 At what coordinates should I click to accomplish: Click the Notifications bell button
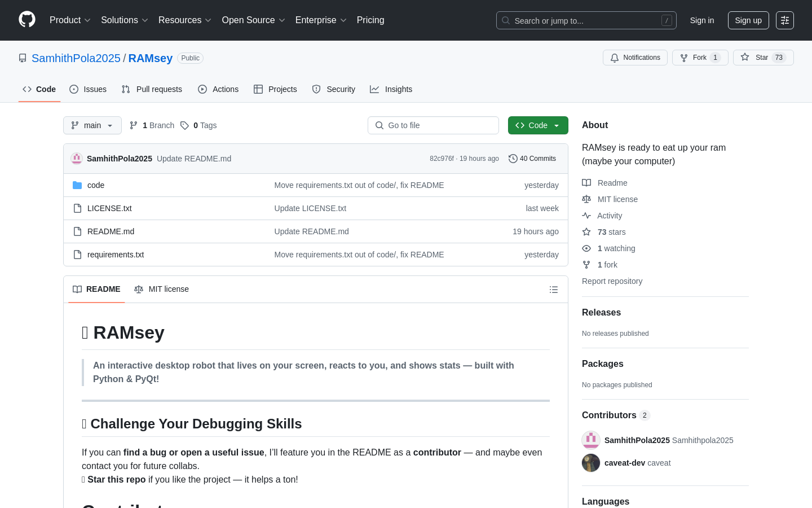coord(635,58)
